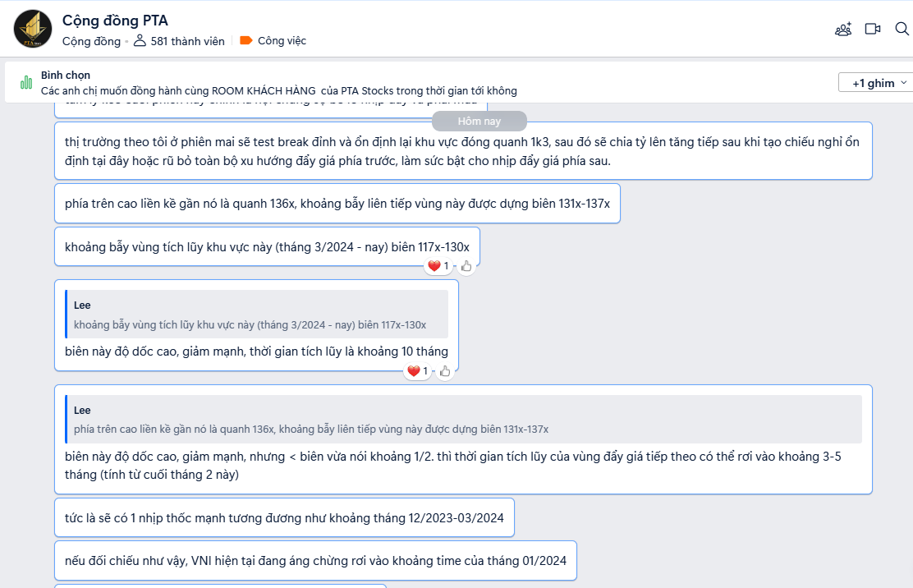Open the add members icon
913x588 pixels.
[843, 29]
